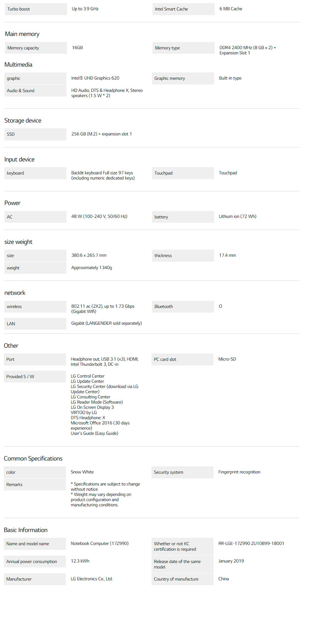Click the Annual power consumption label

click(32, 562)
